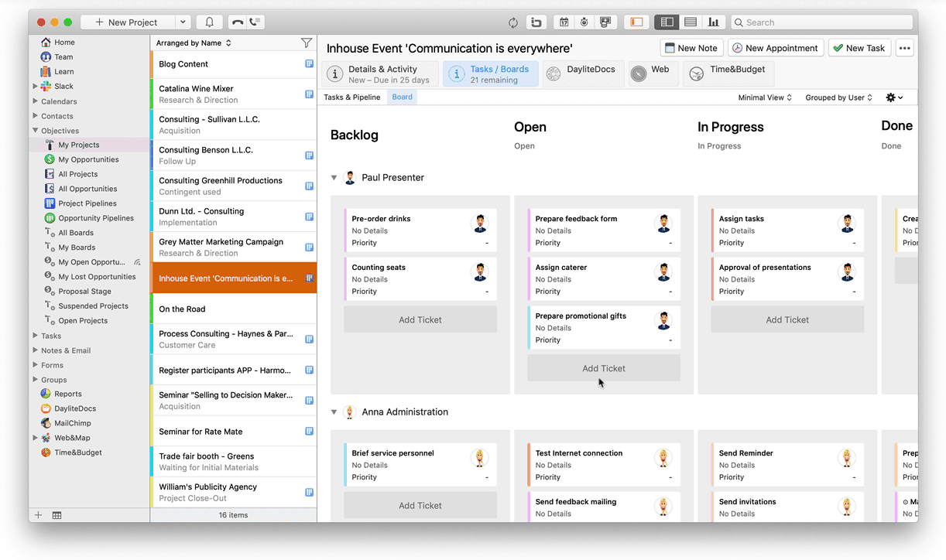The height and width of the screenshot is (560, 946).
Task: Click the New Task button
Action: (x=859, y=48)
